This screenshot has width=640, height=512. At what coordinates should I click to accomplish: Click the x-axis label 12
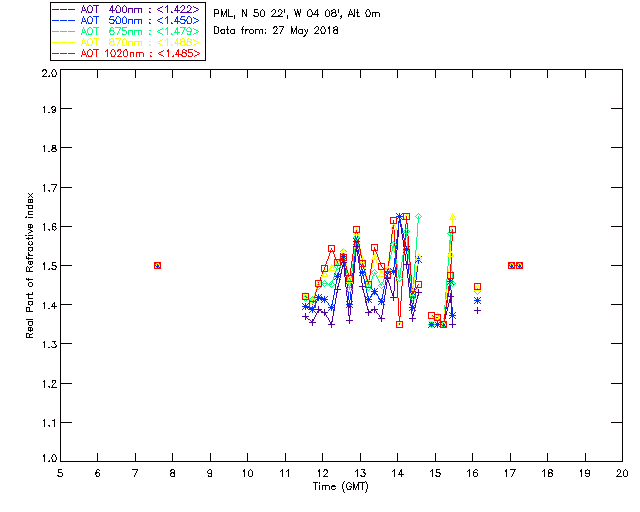322,473
